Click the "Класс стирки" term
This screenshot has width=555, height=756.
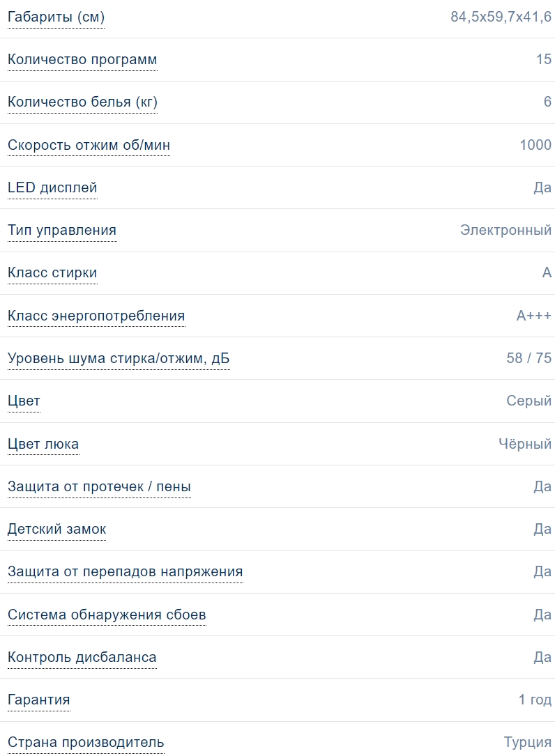(52, 273)
